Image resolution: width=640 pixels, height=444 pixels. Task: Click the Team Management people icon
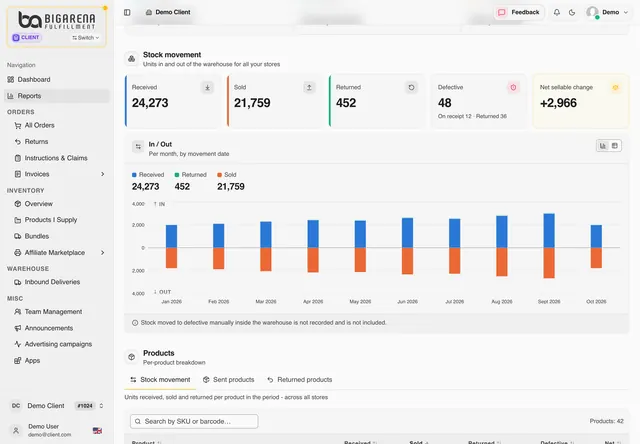(x=18, y=312)
